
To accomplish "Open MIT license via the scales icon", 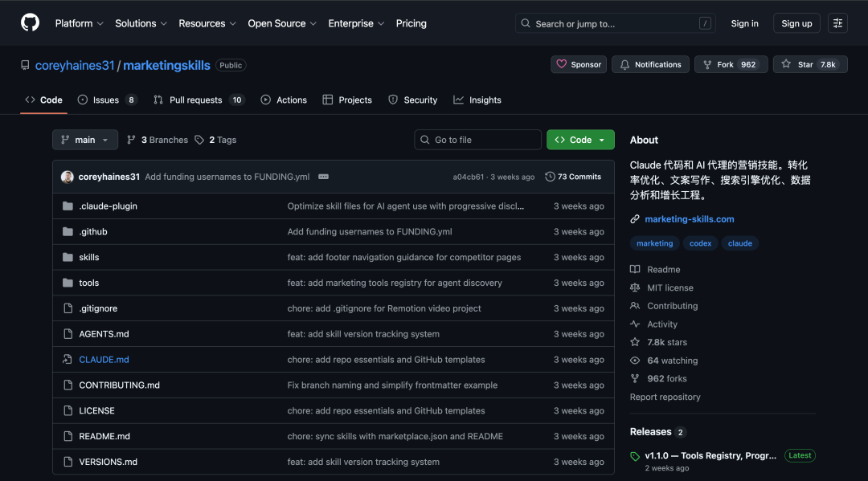I will (x=634, y=287).
